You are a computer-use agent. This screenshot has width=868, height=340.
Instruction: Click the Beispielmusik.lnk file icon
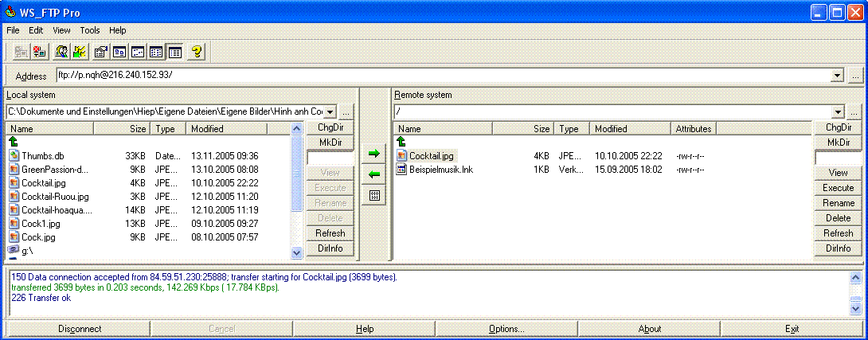click(402, 170)
